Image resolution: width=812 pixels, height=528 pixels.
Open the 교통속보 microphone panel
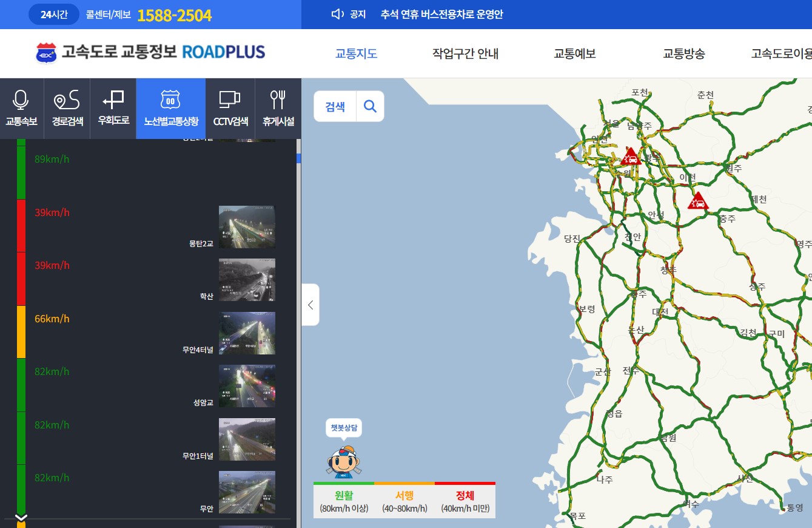coord(21,108)
